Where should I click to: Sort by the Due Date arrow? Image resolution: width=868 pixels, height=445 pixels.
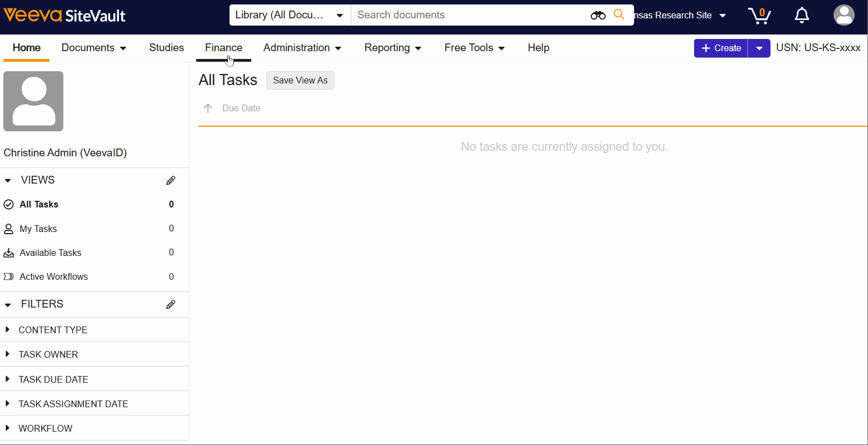click(x=208, y=108)
